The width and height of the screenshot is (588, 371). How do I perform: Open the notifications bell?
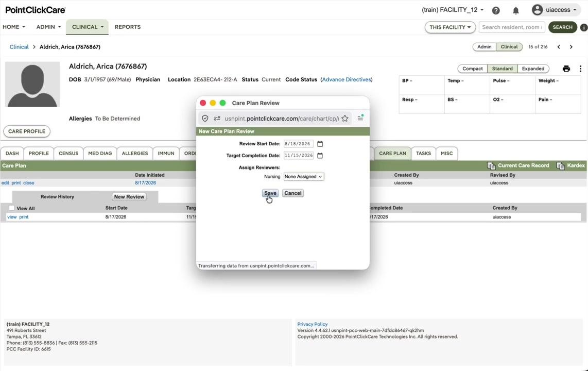515,10
